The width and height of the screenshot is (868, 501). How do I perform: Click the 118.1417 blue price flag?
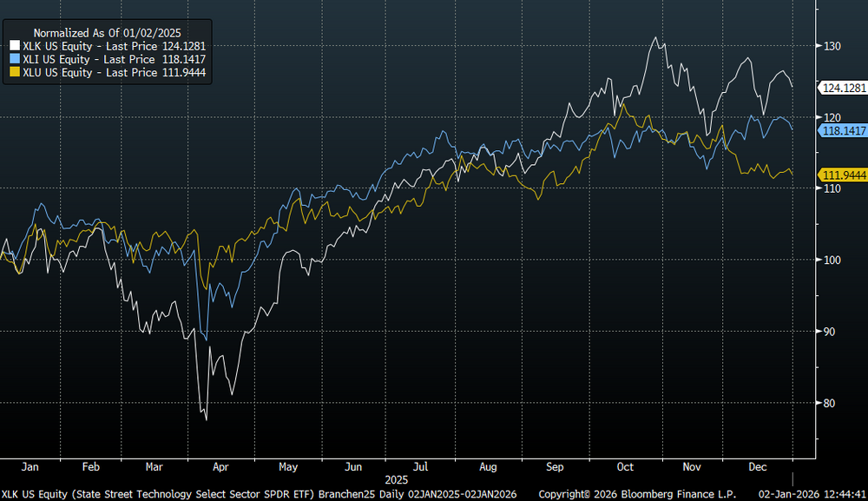coord(842,130)
